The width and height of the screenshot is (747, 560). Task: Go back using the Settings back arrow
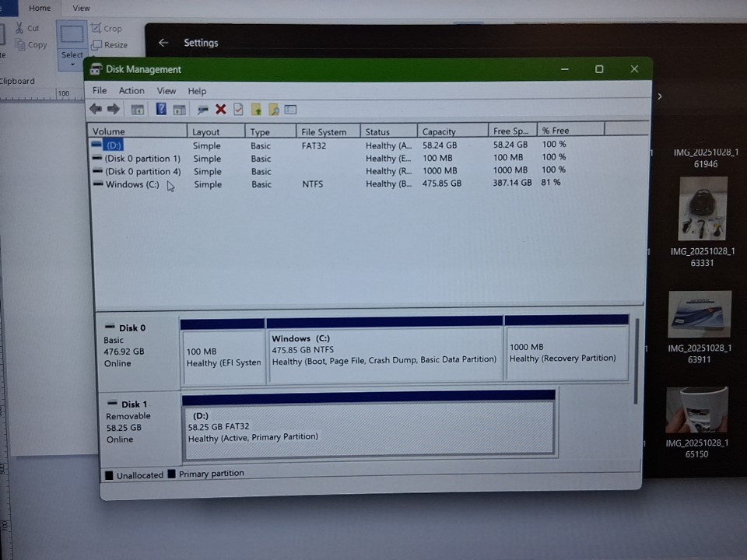[163, 43]
